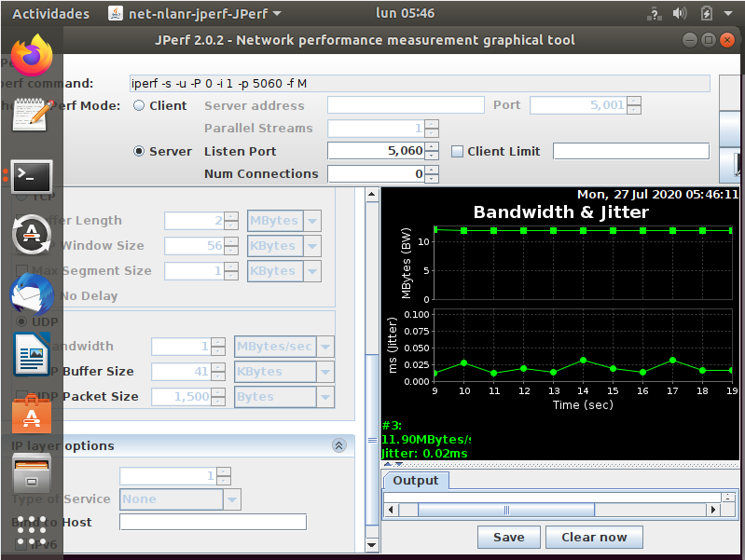Viewport: 745px width, 560px height.
Task: Toggle the UDP Packet Size checkbox
Action: [21, 396]
